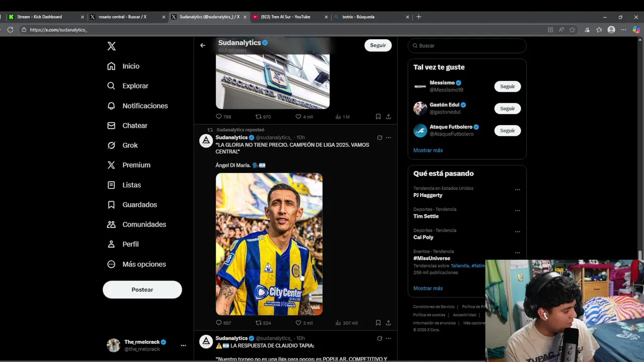
Task: Repost the Di María post, 524 reposts
Action: [x=263, y=323]
